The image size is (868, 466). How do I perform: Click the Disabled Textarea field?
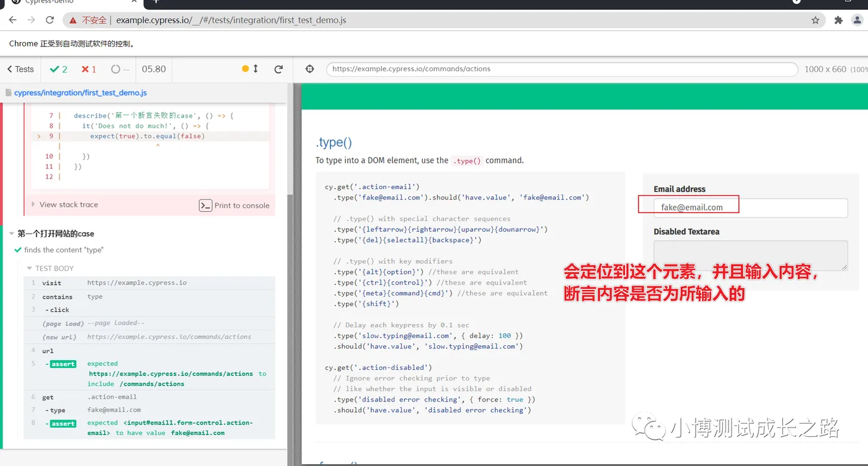click(x=750, y=255)
